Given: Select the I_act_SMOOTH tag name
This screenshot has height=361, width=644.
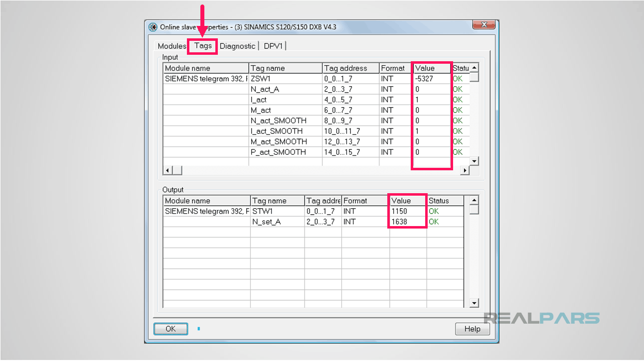Looking at the screenshot, I should 277,131.
